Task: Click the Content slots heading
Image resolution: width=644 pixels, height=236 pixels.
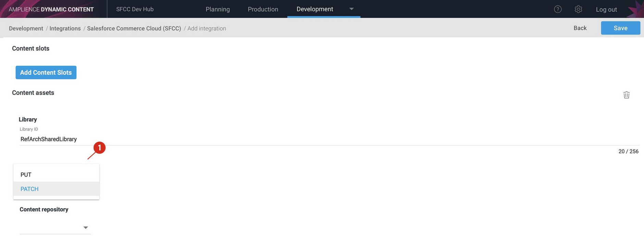Action: click(30, 49)
